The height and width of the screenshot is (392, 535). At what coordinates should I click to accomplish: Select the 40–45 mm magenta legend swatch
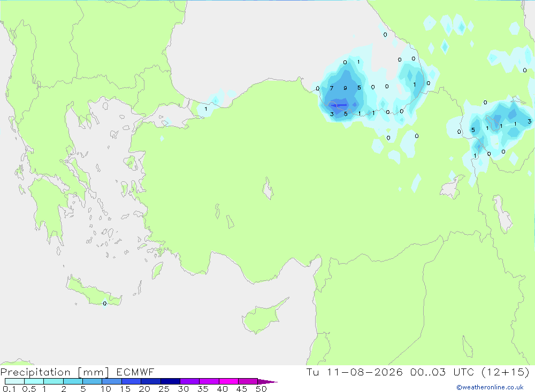(228, 381)
